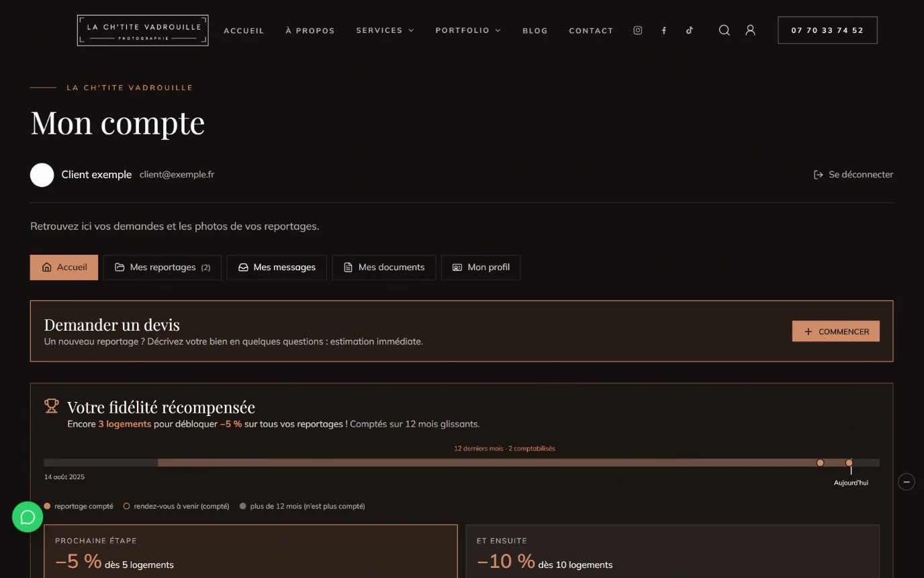The height and width of the screenshot is (578, 924).
Task: Open the Blog page
Action: (x=535, y=30)
